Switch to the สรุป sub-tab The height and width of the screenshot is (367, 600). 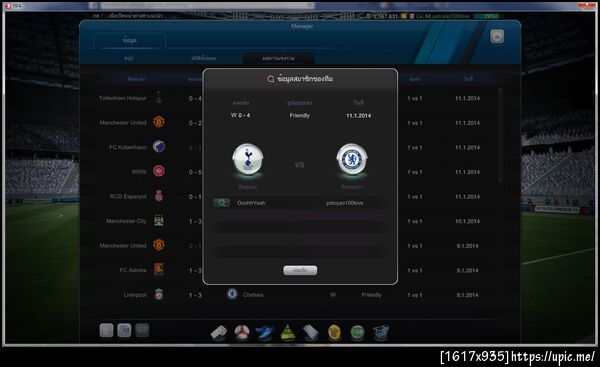[x=129, y=58]
